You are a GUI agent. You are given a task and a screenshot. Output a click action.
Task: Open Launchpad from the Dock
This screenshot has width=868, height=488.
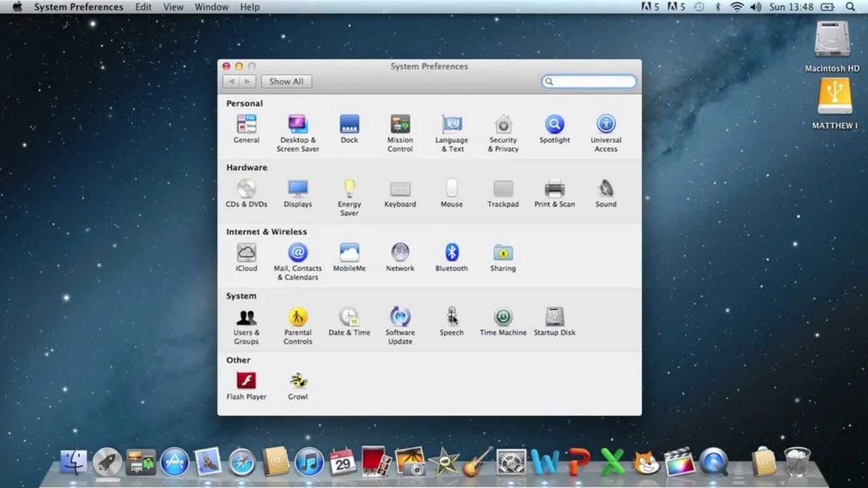(x=107, y=462)
